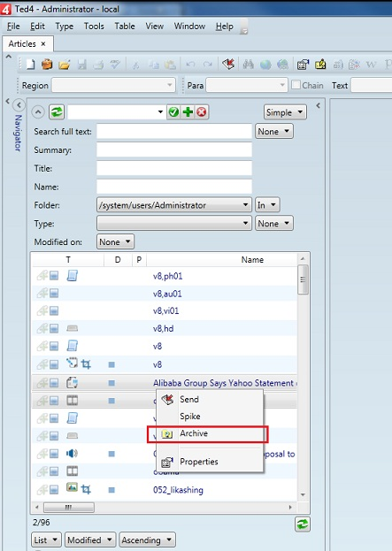
Task: Click the green checkmark apply-query icon
Action: point(173,112)
